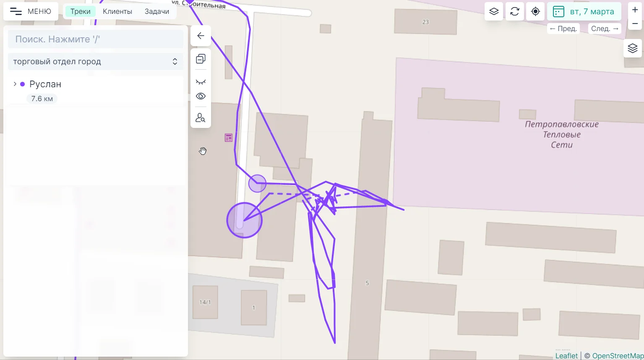Switch to the Клиенты tab
This screenshot has width=644, height=360.
pos(117,11)
